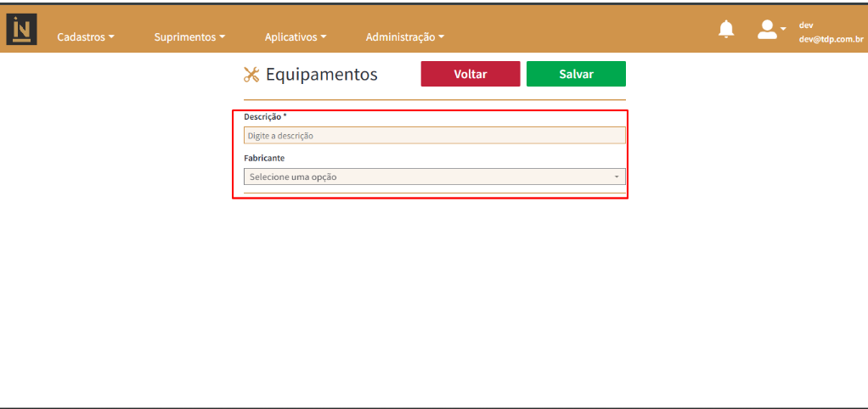This screenshot has height=409, width=868.
Task: Open the Suprimentos menu
Action: 190,37
